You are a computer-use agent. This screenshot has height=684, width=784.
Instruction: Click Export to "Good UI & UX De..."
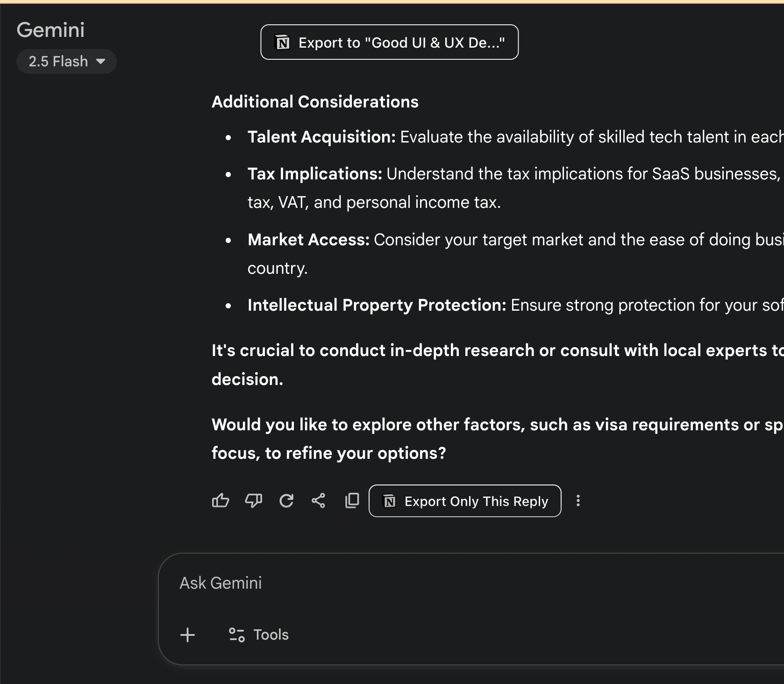[x=389, y=42]
